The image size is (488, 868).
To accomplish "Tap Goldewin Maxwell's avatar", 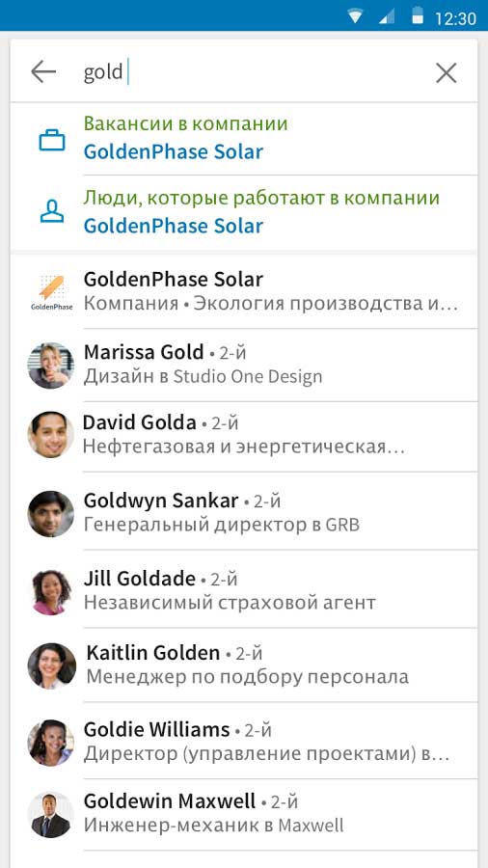I will [x=51, y=814].
